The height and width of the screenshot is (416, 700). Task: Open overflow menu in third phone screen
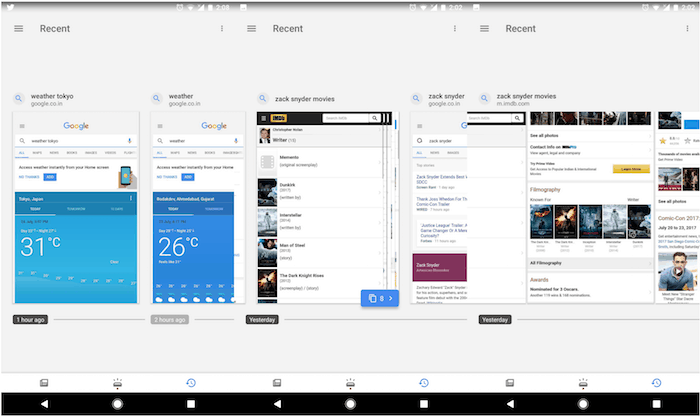[687, 29]
